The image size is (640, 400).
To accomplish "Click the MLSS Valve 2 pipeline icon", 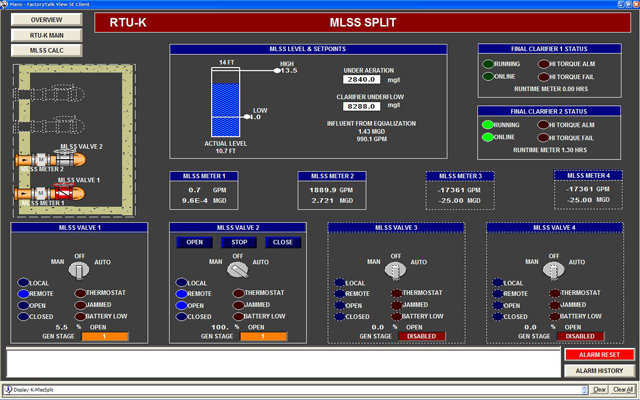I will pyautogui.click(x=67, y=158).
